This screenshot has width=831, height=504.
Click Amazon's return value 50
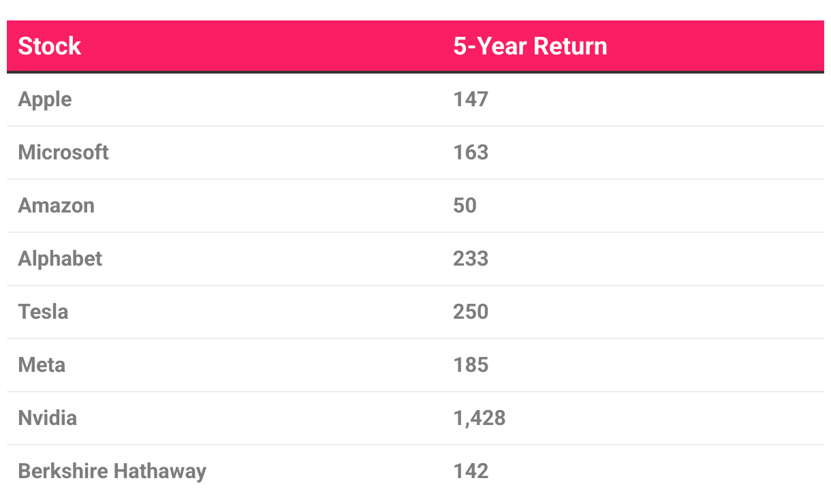click(465, 205)
